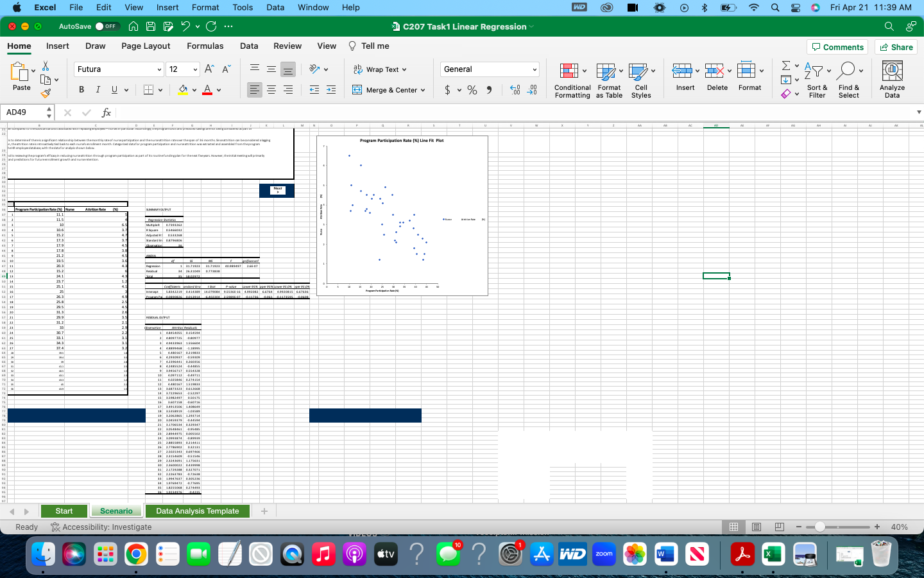
Task: Click inside the formula bar input
Action: pos(513,112)
